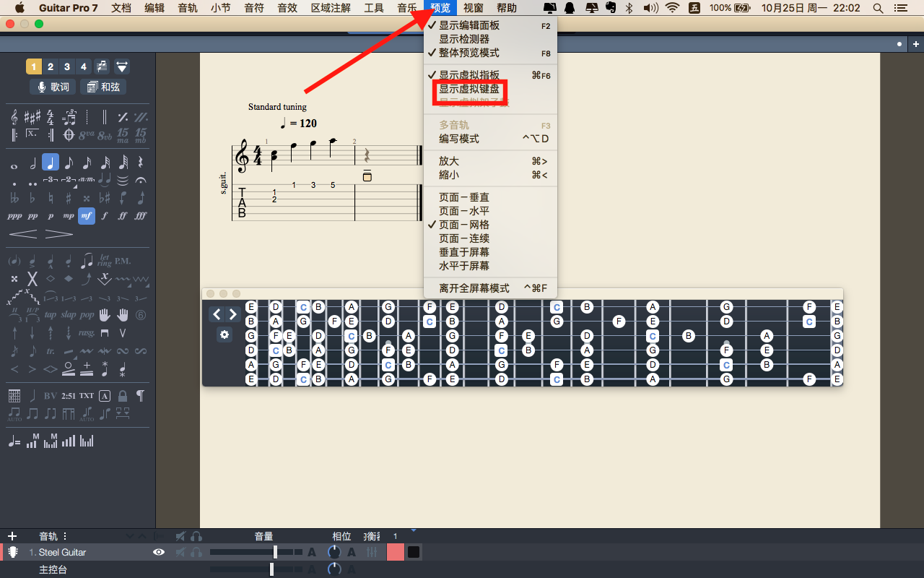Choose the whole note duration
Viewport: 924px width, 578px height.
pos(14,163)
